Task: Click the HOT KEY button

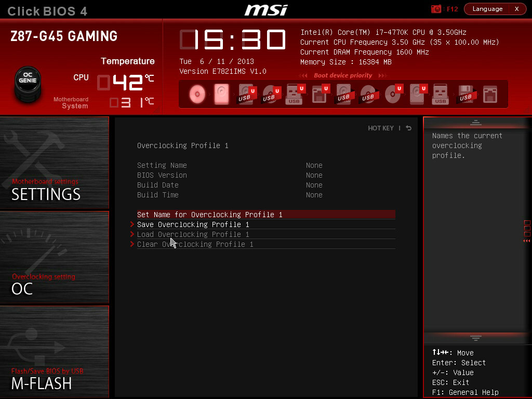Action: coord(381,128)
